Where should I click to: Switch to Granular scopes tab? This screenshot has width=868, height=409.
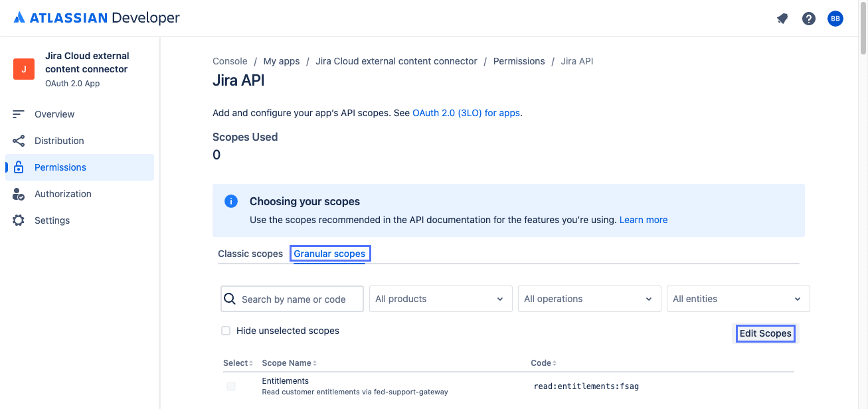coord(329,254)
